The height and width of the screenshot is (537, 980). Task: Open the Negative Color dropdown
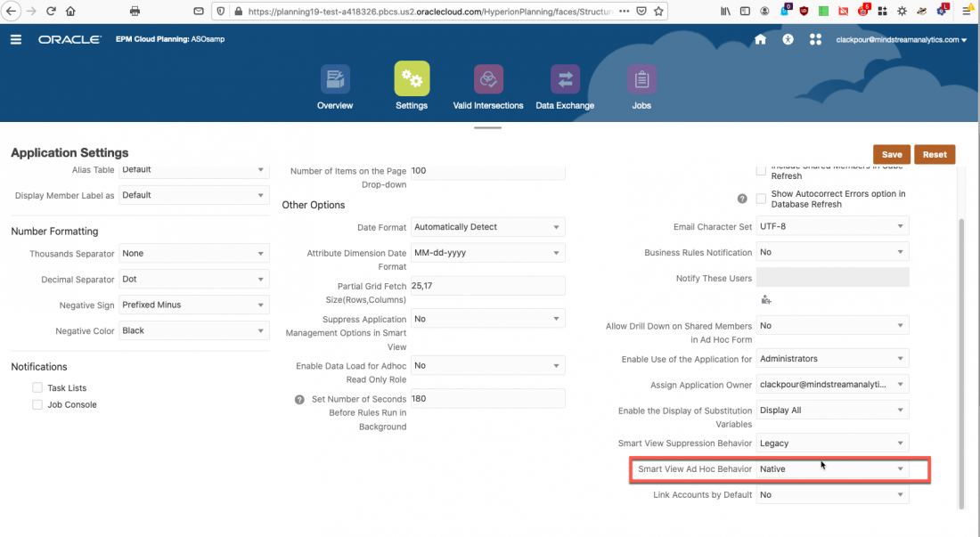click(258, 330)
